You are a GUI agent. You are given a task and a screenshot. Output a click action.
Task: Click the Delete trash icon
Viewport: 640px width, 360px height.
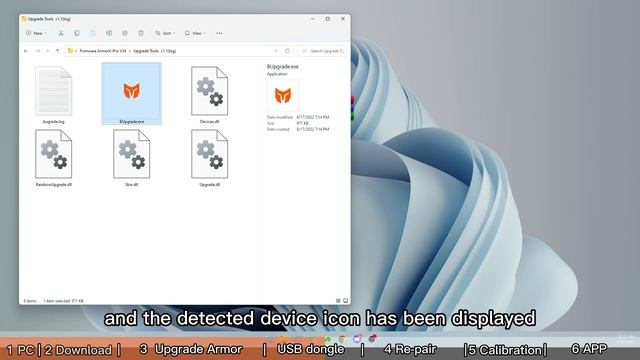pyautogui.click(x=141, y=33)
